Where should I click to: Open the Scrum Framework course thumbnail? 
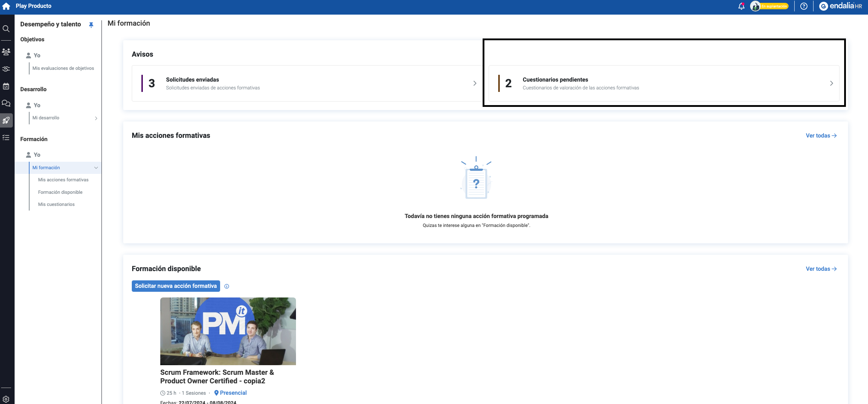[228, 331]
